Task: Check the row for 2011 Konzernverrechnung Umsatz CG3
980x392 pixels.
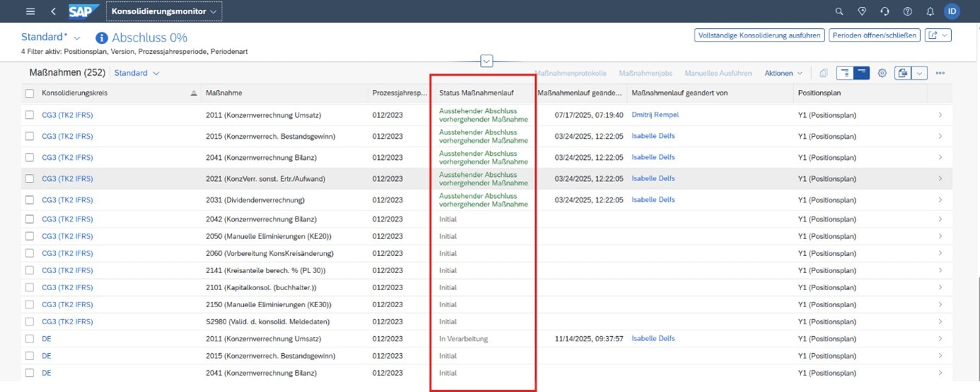Action: pyautogui.click(x=30, y=115)
